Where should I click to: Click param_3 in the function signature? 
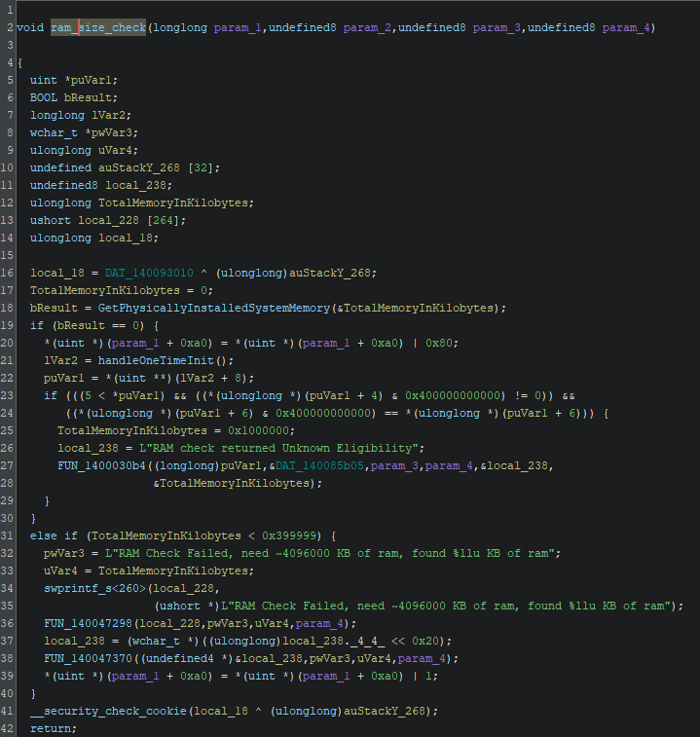(497, 27)
